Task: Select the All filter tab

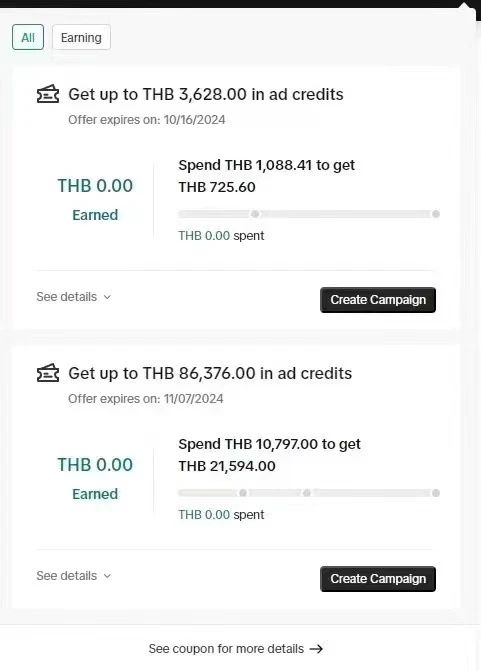Action: coord(28,37)
